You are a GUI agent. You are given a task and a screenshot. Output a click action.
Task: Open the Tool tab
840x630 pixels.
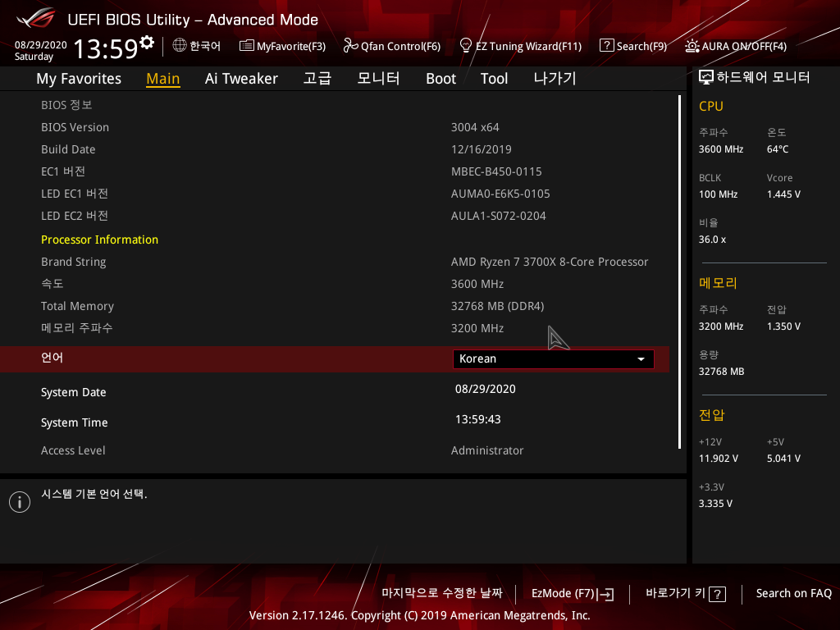click(x=494, y=79)
